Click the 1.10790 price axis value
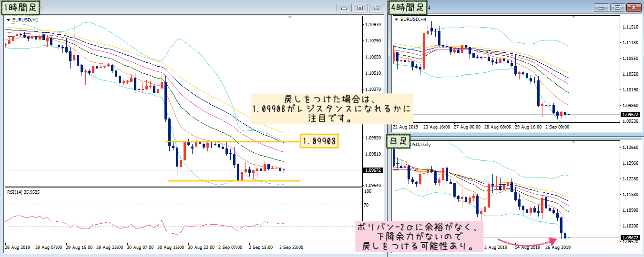This screenshot has width=644, height=257. tap(372, 40)
